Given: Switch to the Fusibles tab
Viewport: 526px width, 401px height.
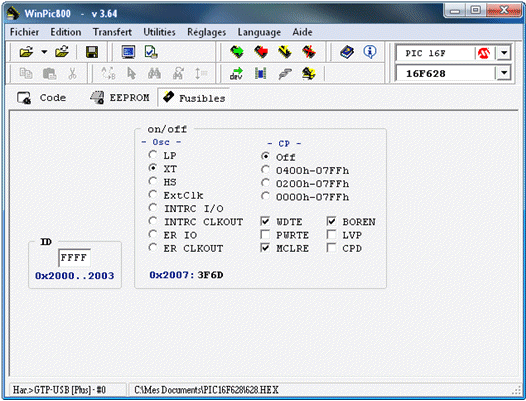Looking at the screenshot, I should (194, 98).
